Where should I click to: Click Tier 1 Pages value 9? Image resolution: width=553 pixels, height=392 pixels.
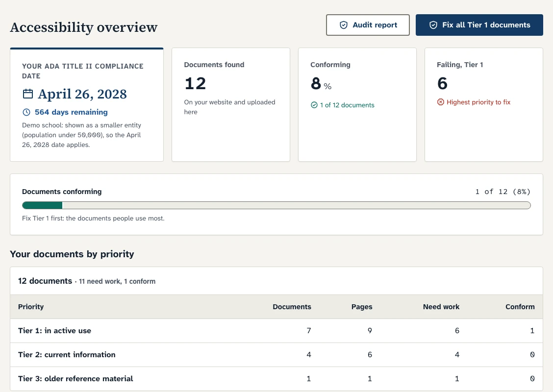tap(370, 331)
